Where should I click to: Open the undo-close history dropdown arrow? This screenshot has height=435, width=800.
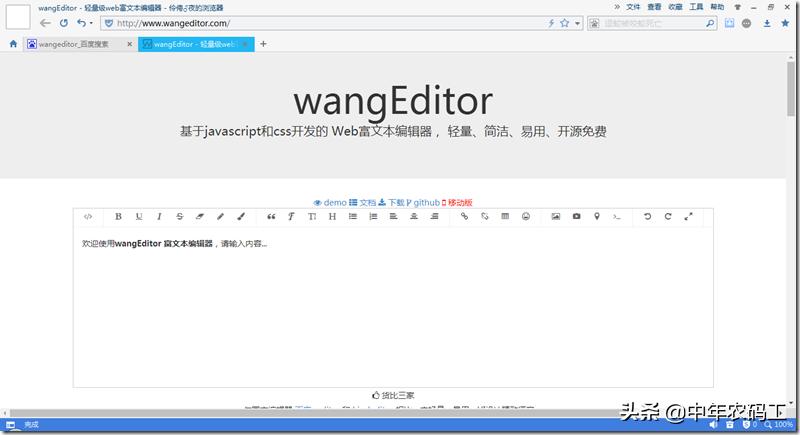pyautogui.click(x=91, y=23)
